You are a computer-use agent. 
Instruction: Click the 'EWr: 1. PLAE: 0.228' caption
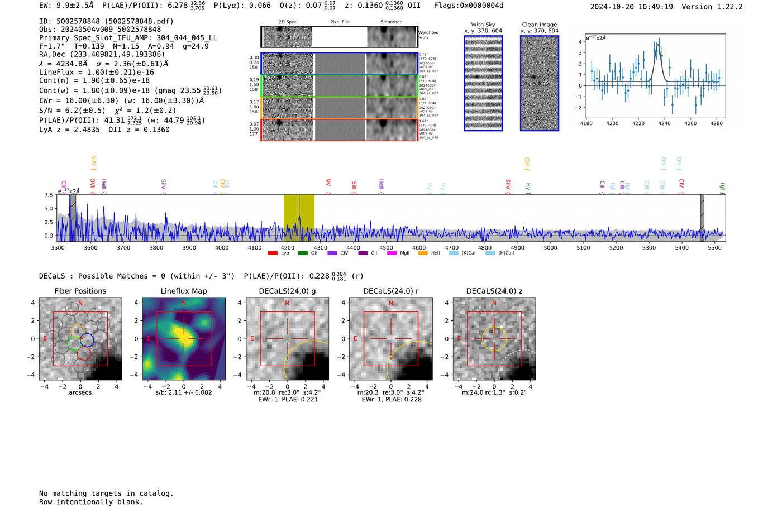coord(392,399)
